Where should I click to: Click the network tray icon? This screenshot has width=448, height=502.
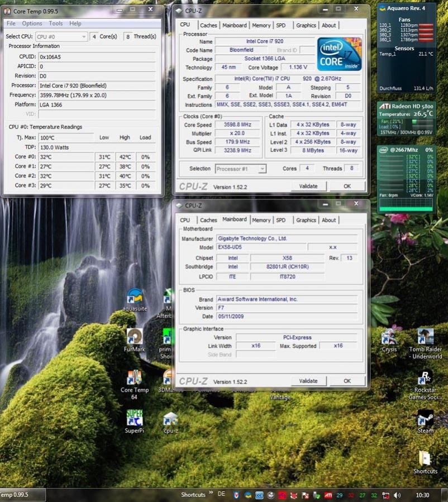(385, 495)
